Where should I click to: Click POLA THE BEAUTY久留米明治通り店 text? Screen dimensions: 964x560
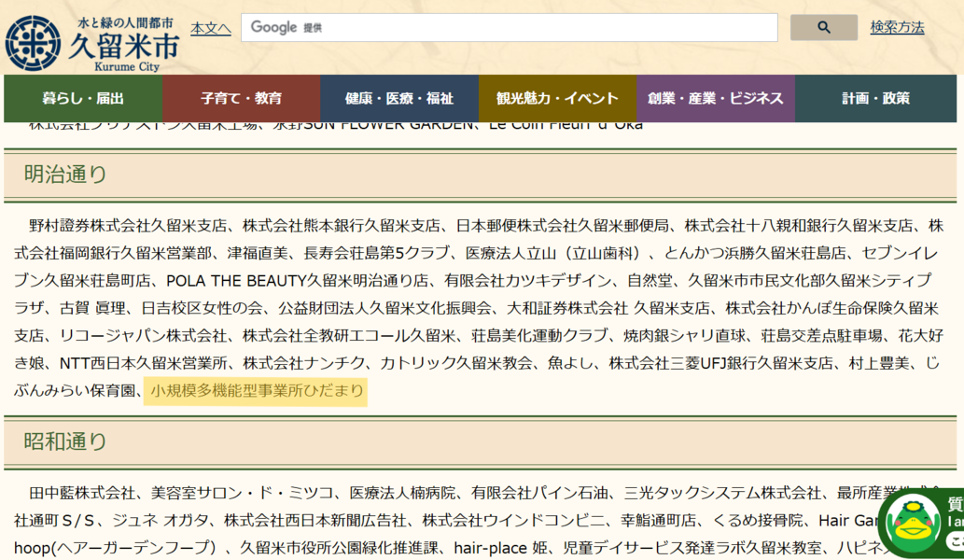click(298, 281)
